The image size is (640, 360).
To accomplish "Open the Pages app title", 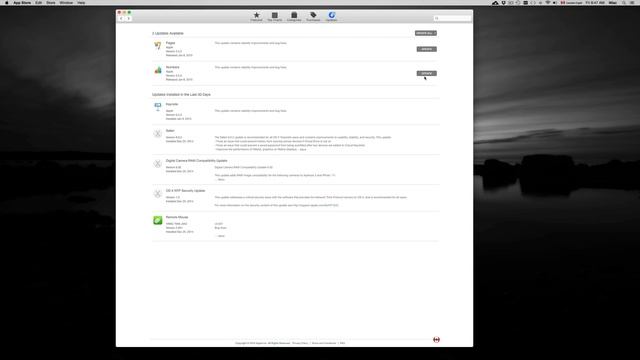I will 170,43.
